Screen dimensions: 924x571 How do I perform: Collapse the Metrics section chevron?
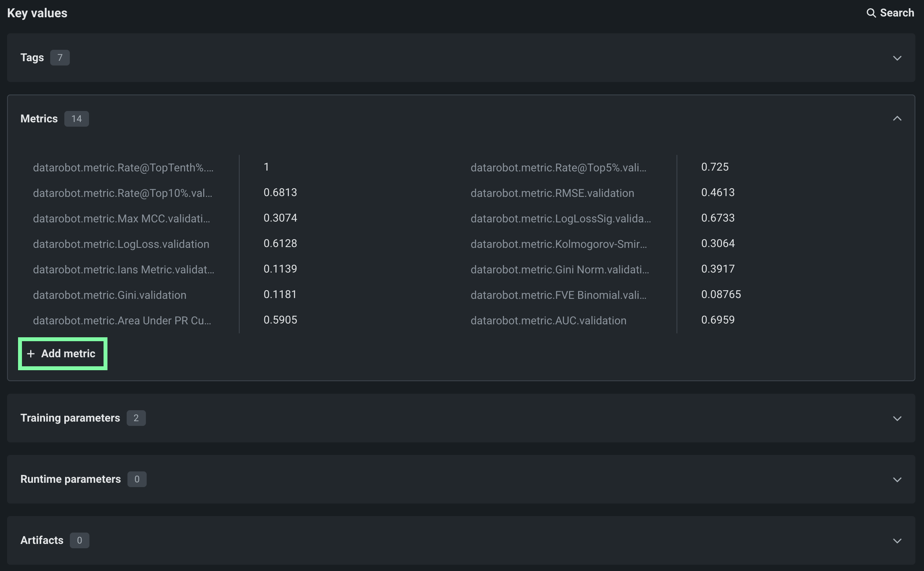897,118
